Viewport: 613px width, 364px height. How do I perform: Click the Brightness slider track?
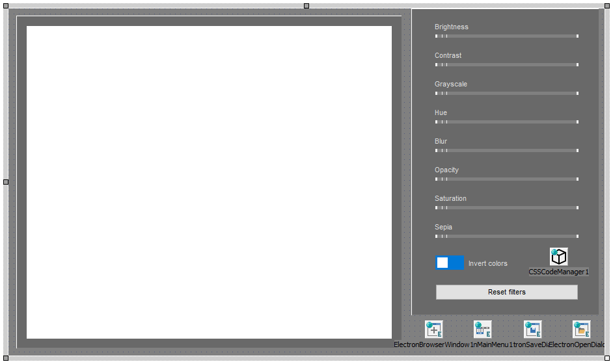click(507, 36)
